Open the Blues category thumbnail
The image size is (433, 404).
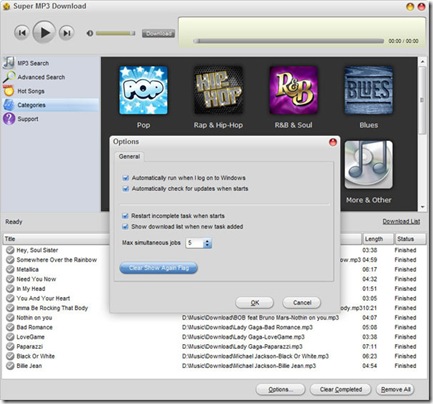368,90
